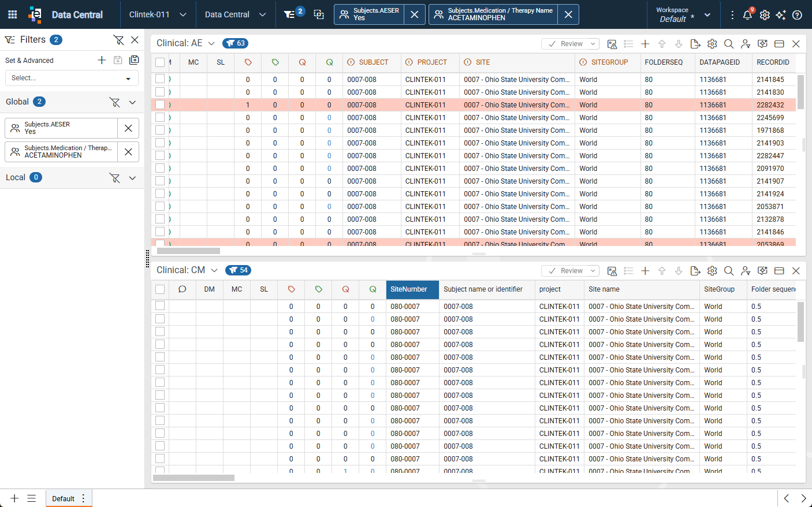Screen dimensions: 812x507
Task: Open the notifications bell
Action: pos(747,14)
